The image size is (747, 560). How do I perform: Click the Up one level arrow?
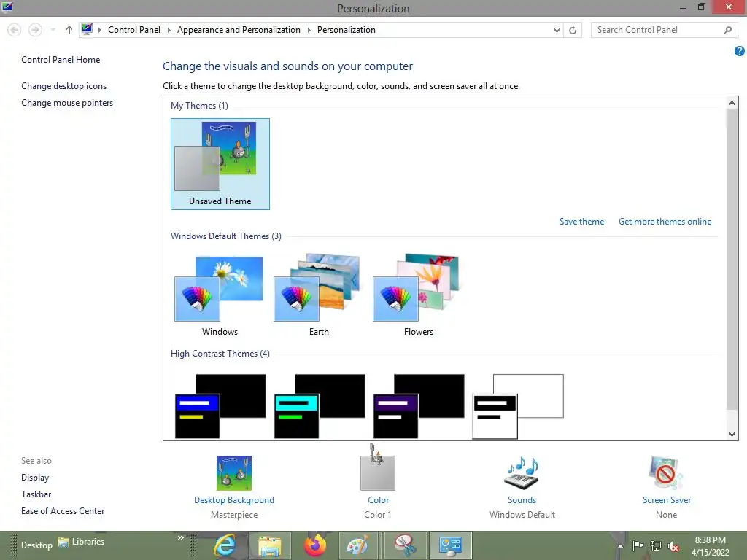click(x=69, y=30)
